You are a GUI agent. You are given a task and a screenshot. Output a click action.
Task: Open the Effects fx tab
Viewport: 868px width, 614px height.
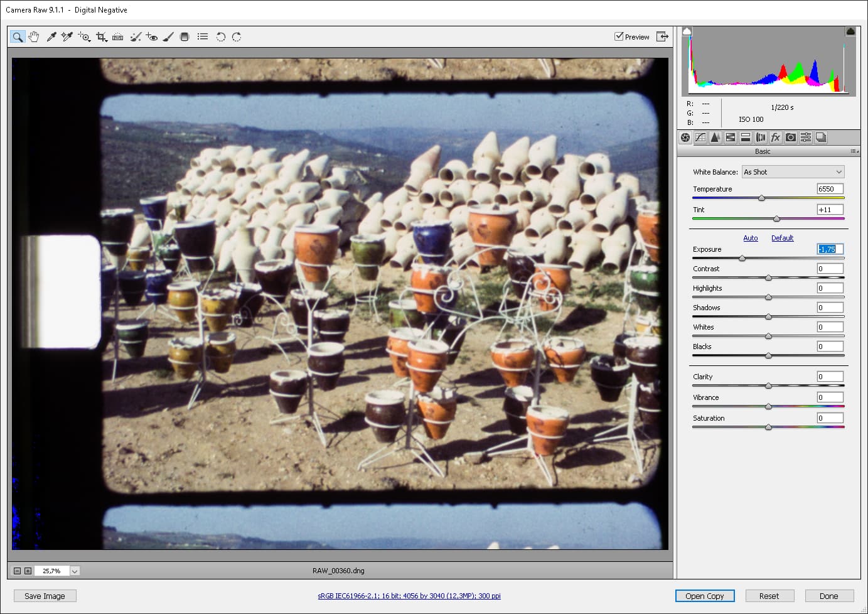pyautogui.click(x=776, y=137)
